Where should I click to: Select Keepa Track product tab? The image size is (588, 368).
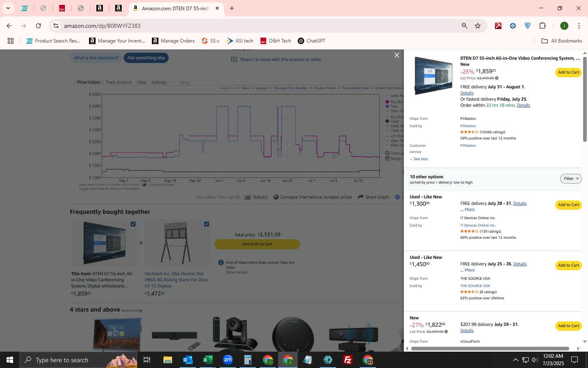(x=119, y=82)
